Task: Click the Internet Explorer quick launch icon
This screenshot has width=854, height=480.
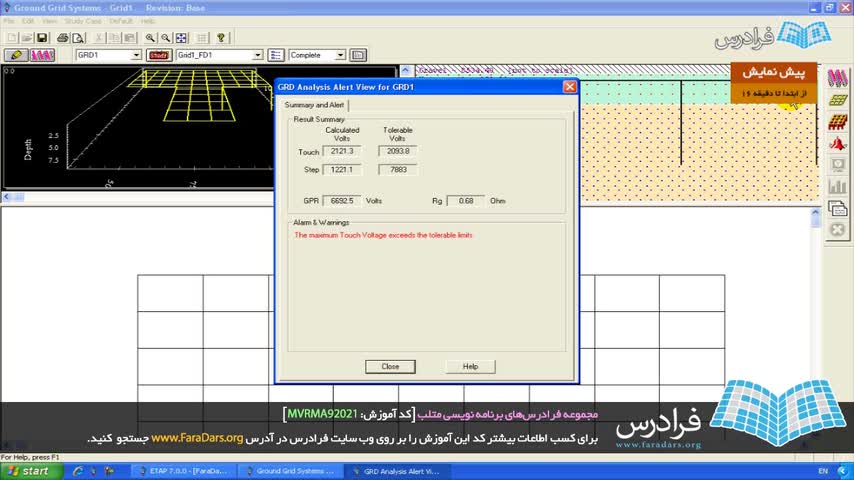Action: point(78,471)
